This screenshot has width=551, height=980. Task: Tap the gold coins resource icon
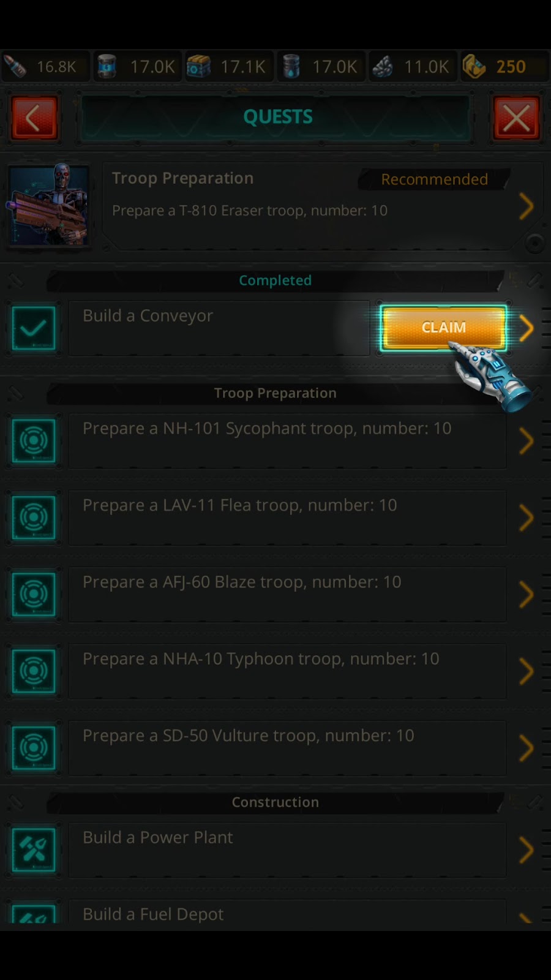point(474,66)
